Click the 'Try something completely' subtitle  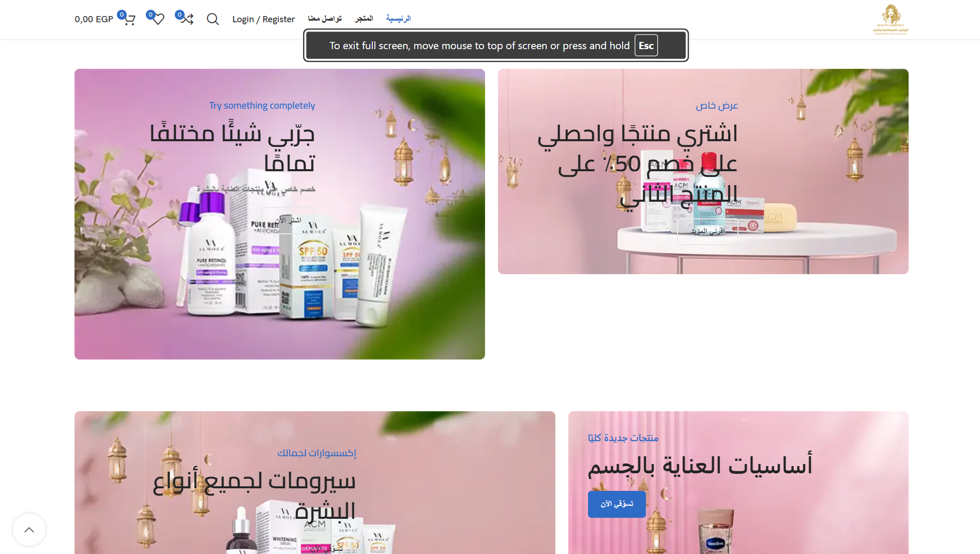pyautogui.click(x=262, y=106)
